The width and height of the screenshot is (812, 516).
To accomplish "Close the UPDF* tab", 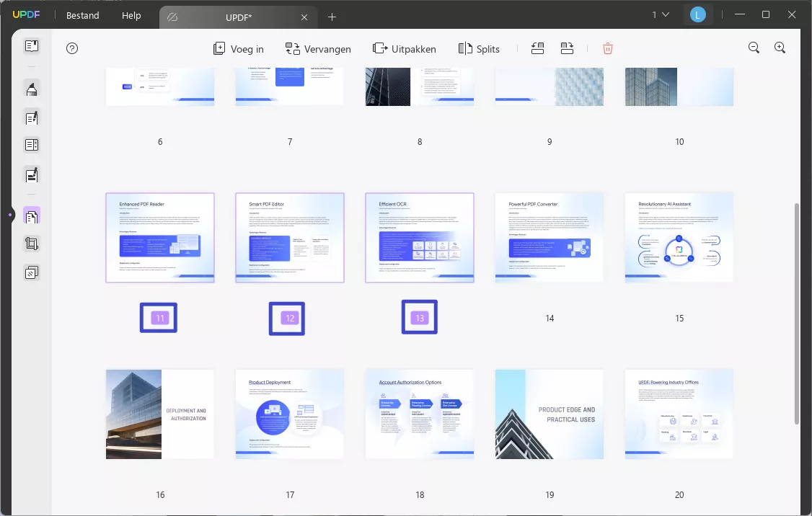I will pos(304,17).
